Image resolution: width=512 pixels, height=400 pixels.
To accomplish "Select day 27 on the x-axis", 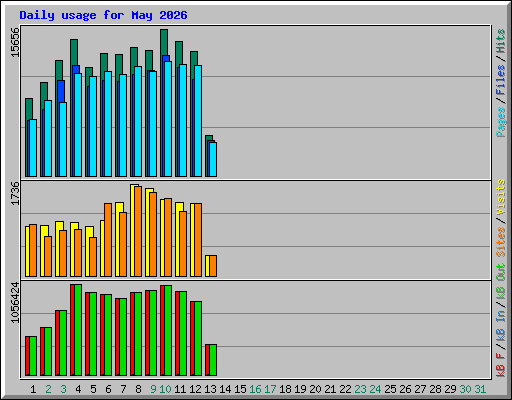I will point(420,389).
